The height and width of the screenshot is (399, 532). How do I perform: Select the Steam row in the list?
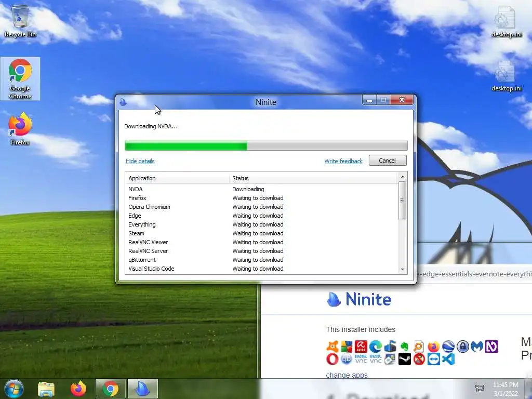(x=262, y=233)
